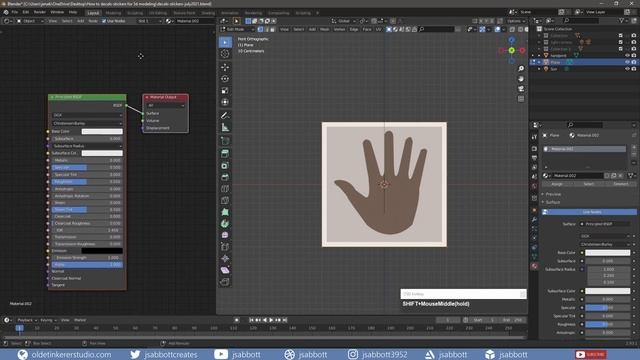640x360 pixels.
Task: Select the Annotate tool
Action: [x=225, y=116]
